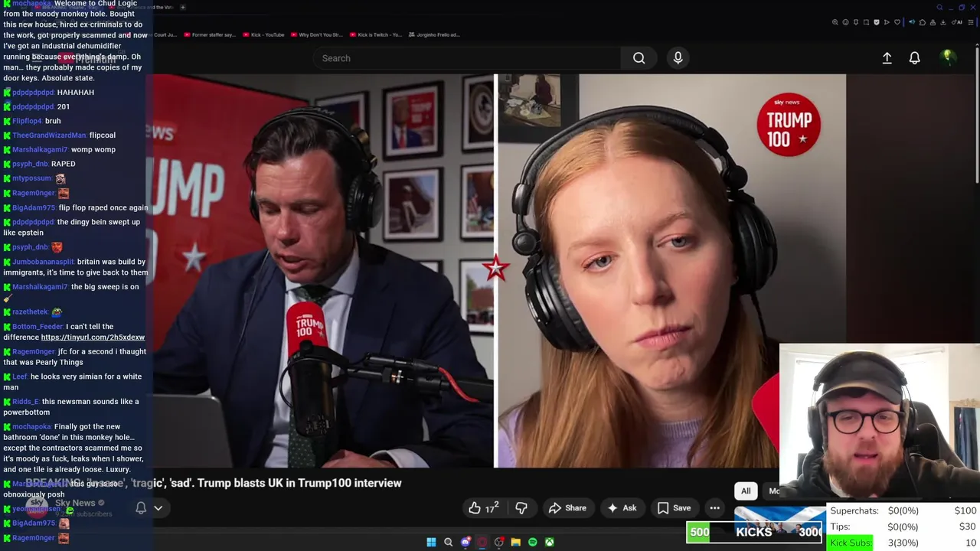Click username Leef in chat

click(x=20, y=377)
